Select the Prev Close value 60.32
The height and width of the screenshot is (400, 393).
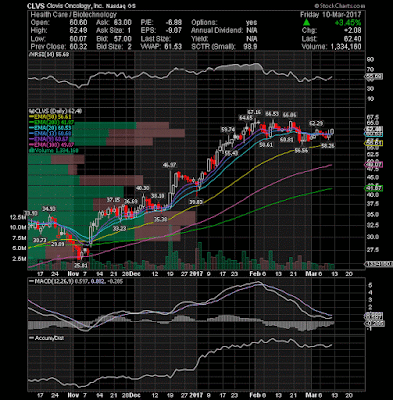tap(79, 47)
